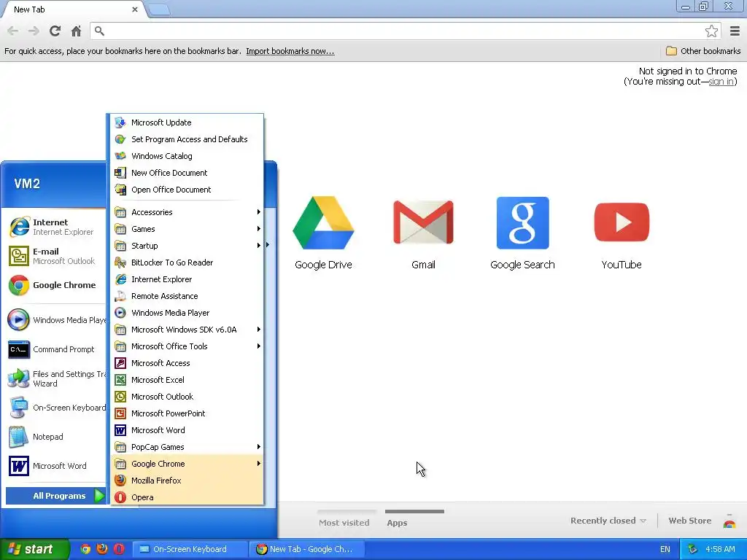Launch Mozilla Firefox from All Programs
Viewport: 747px width, 560px height.
187,481
